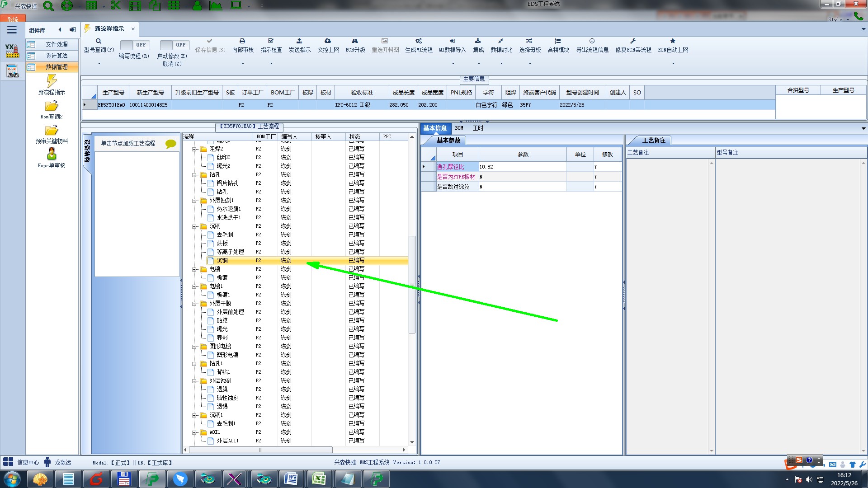Switch to the BOM tab

click(x=459, y=128)
